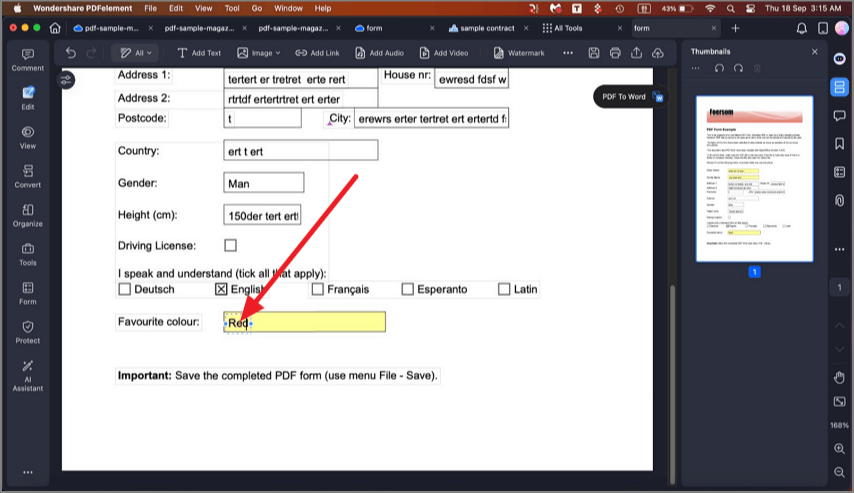Untick the English checkbox
The height and width of the screenshot is (493, 854).
pyautogui.click(x=221, y=289)
